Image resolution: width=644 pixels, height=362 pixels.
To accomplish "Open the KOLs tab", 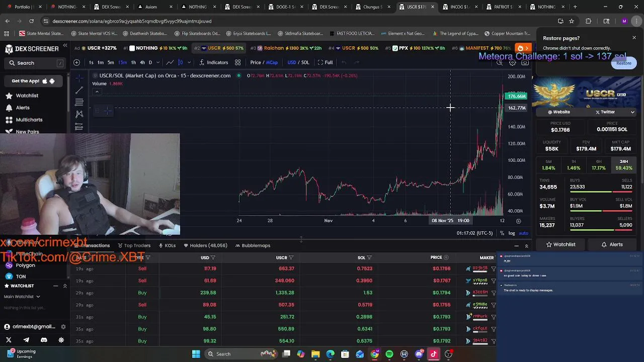I will [167, 245].
